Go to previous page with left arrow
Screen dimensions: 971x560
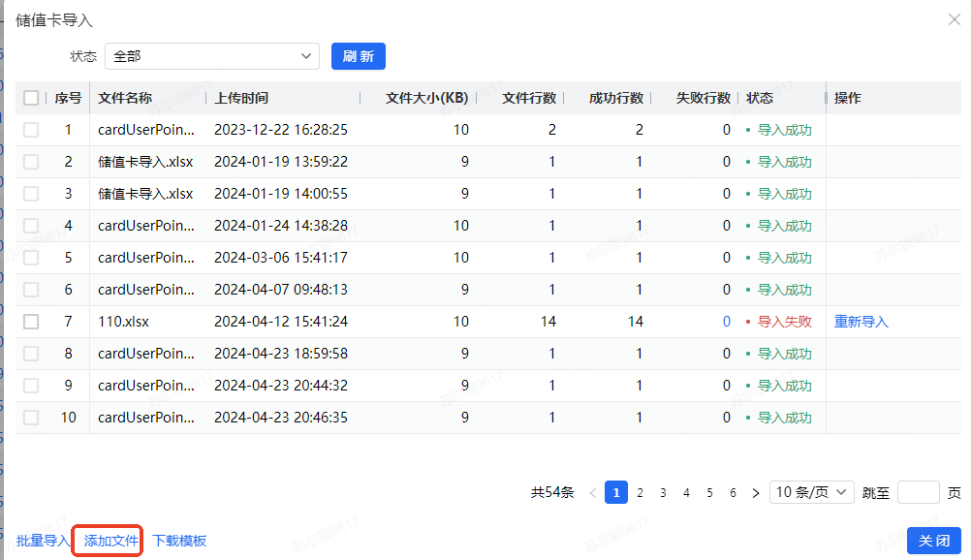pos(593,493)
